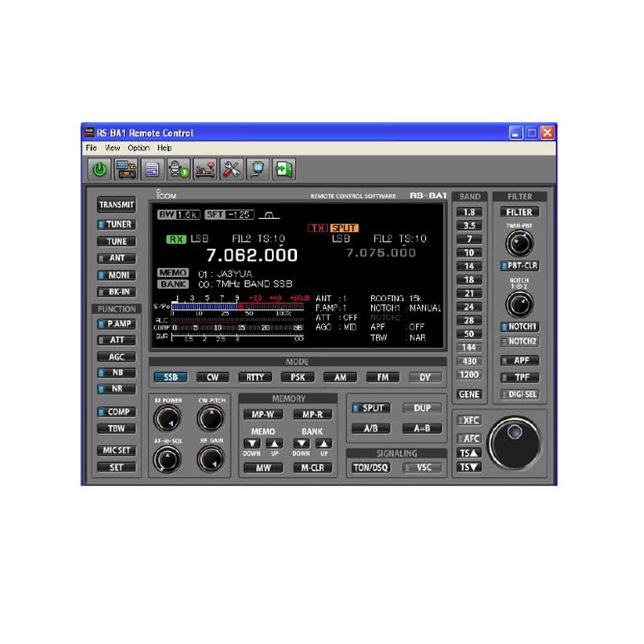This screenshot has width=644, height=644.
Task: Select PSK mode
Action: point(298,377)
